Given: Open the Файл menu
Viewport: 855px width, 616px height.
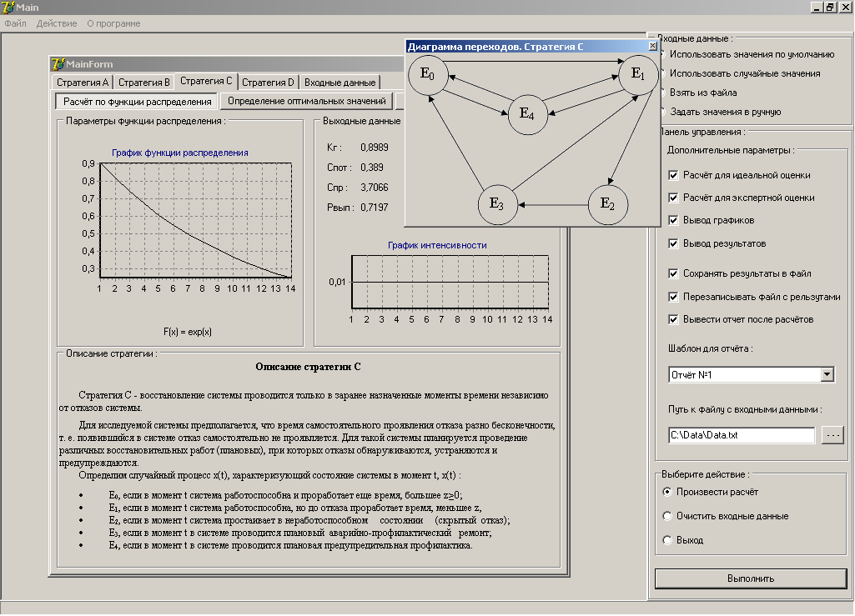Looking at the screenshot, I should 15,23.
